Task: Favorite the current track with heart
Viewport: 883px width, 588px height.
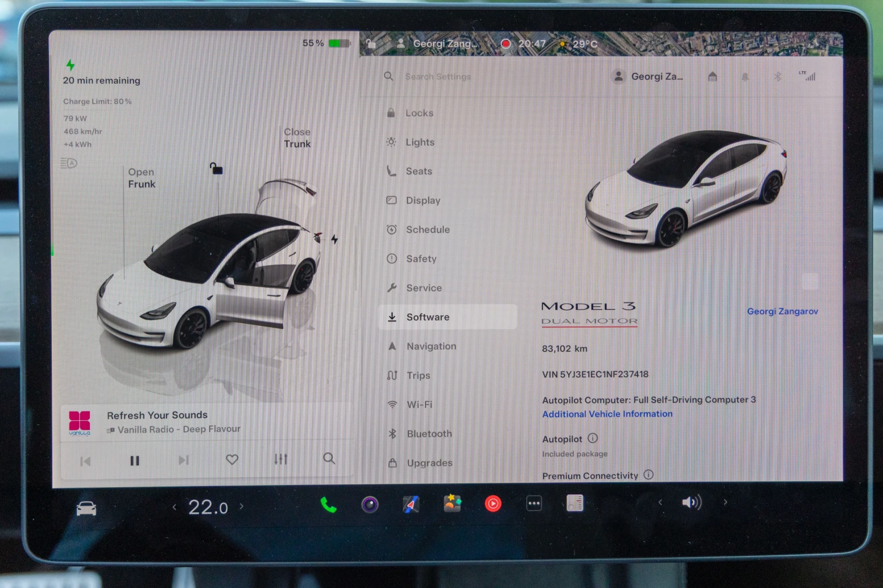Action: 232,459
